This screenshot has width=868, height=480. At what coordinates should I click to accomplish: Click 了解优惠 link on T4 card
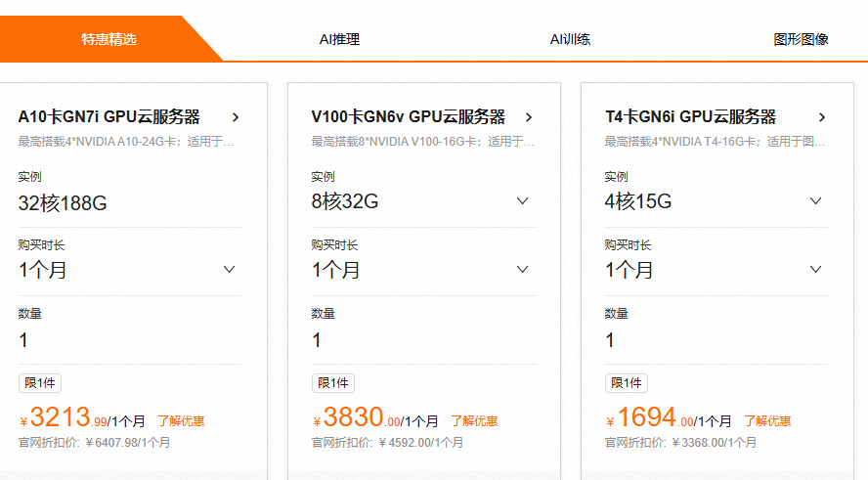pyautogui.click(x=767, y=421)
